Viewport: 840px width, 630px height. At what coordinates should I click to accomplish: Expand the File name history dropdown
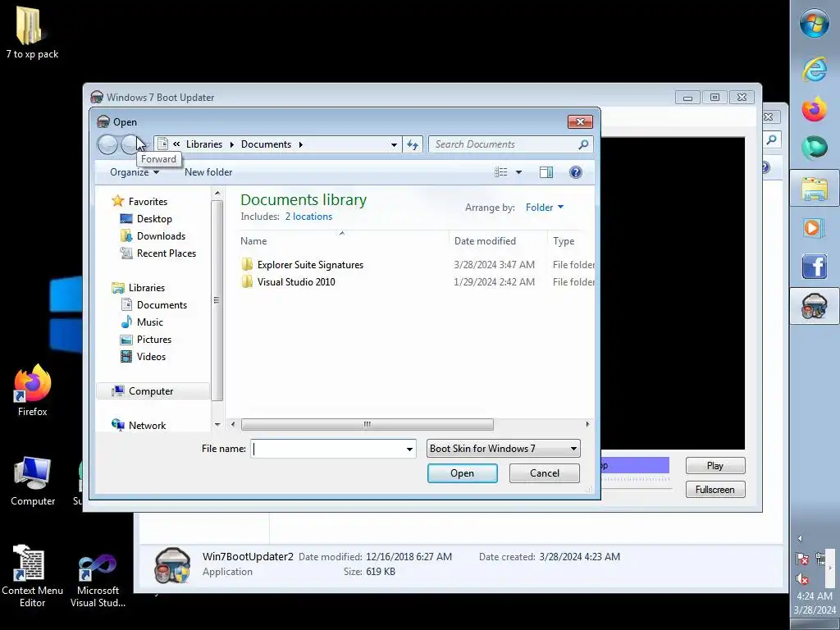click(x=409, y=449)
